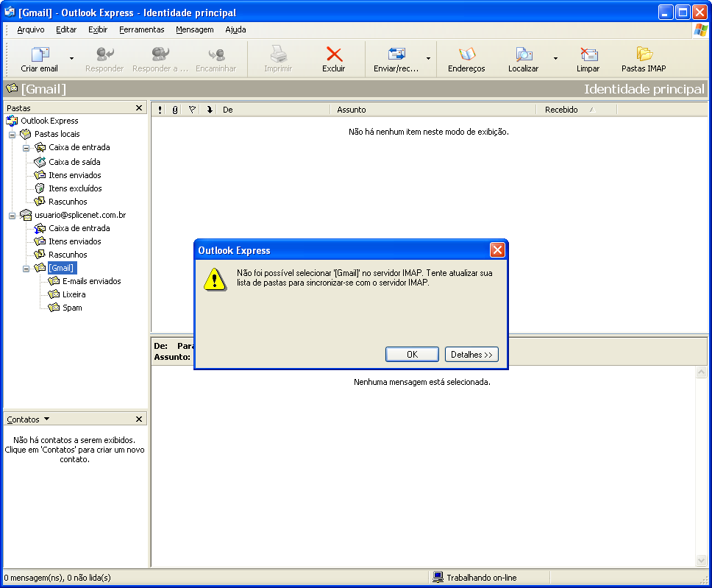Collapse the Pastas locais tree node
Screen dimensions: 712x588
click(13, 135)
